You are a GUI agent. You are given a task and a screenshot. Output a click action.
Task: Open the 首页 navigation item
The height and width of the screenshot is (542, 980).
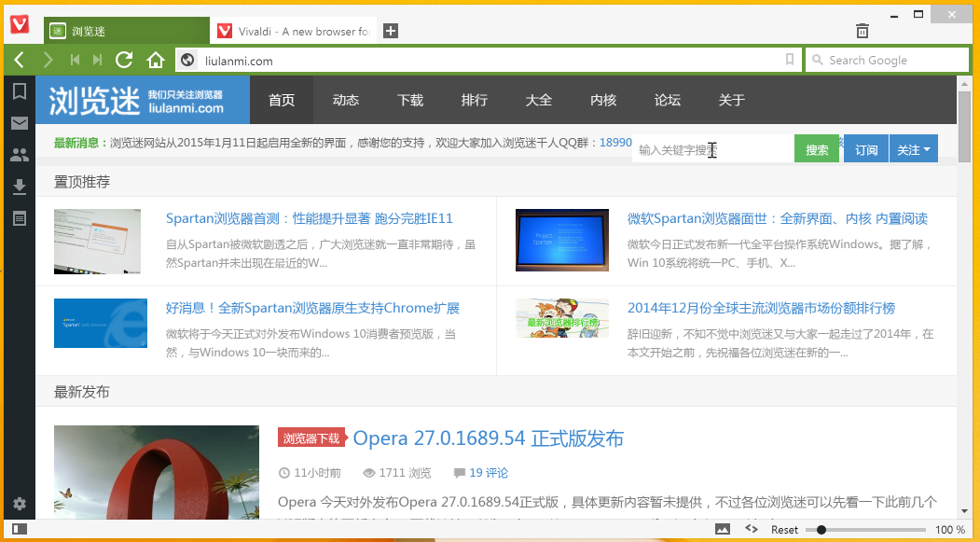tap(282, 100)
